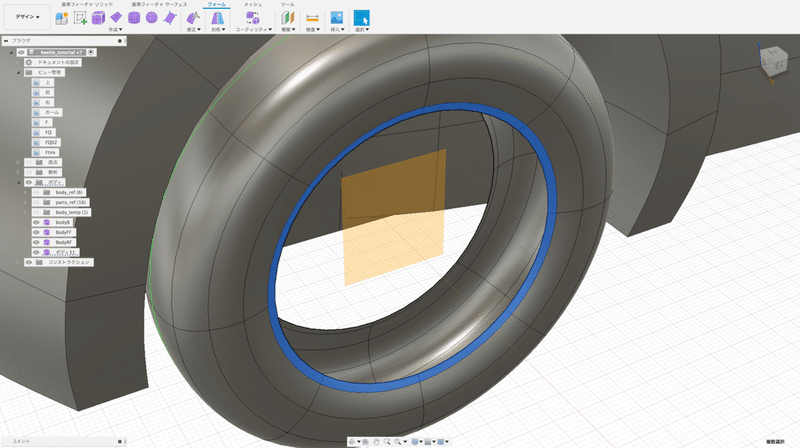The image size is (800, 448).
Task: Click the Inspect measure icon
Action: [x=312, y=18]
